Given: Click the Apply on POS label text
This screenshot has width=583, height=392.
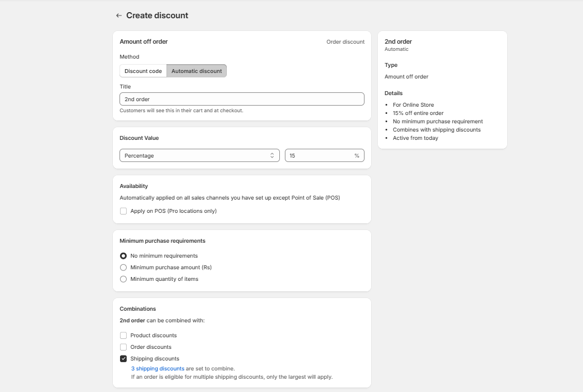Looking at the screenshot, I should tap(173, 211).
